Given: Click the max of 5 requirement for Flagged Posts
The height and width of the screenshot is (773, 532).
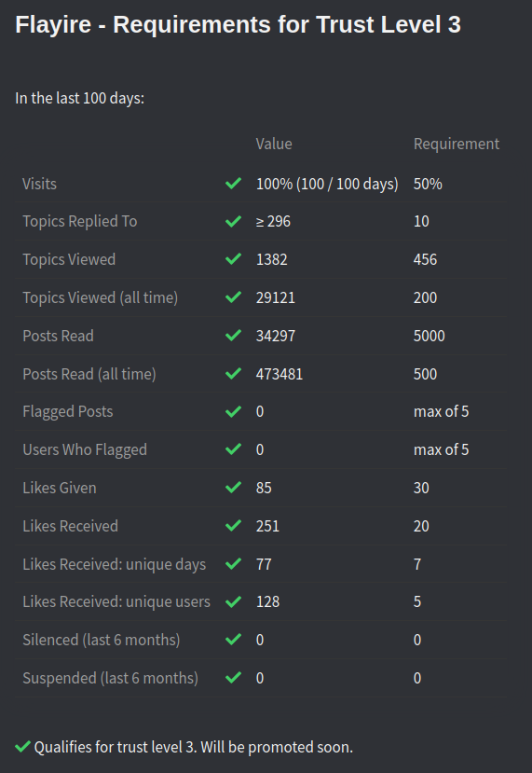Looking at the screenshot, I should (x=441, y=411).
